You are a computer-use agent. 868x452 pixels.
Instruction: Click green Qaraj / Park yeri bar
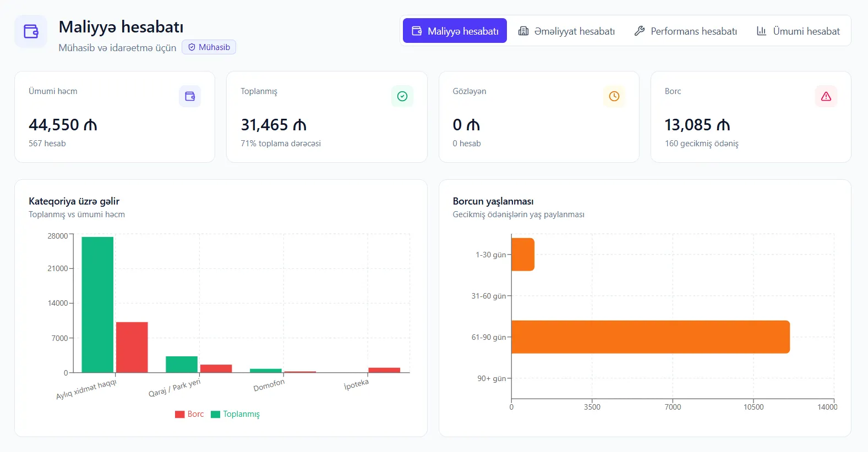click(x=182, y=364)
